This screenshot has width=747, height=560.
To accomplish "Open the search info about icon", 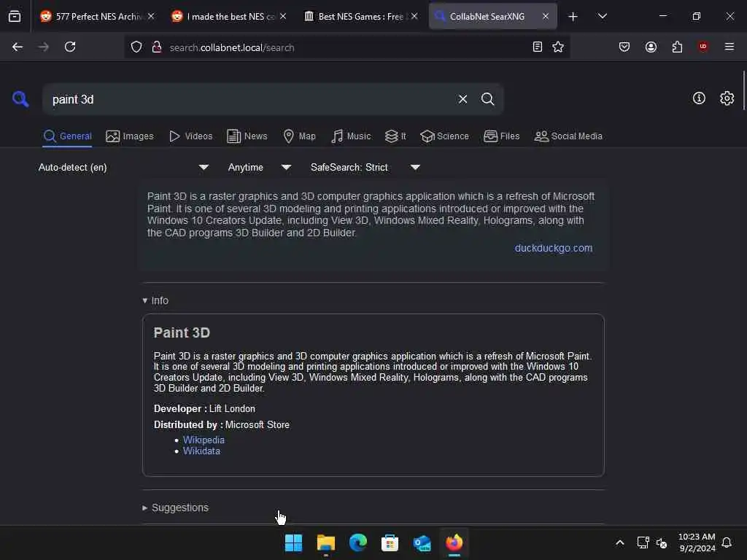I will coord(699,98).
